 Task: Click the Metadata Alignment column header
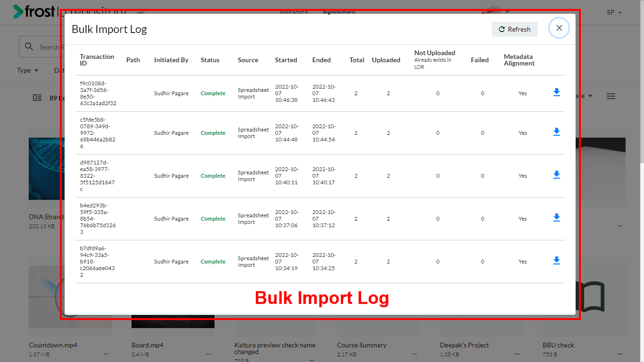coord(520,60)
